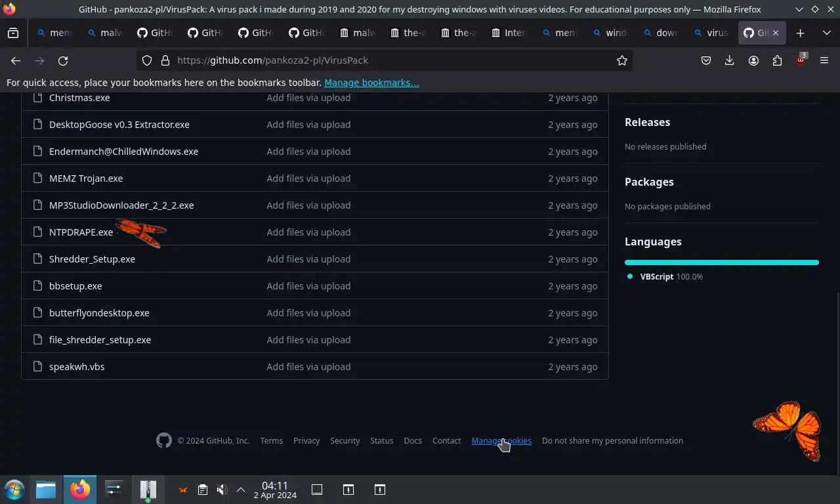840x504 pixels.
Task: Open the MP3StudioDownloader_2_2_2.exe file
Action: (121, 205)
